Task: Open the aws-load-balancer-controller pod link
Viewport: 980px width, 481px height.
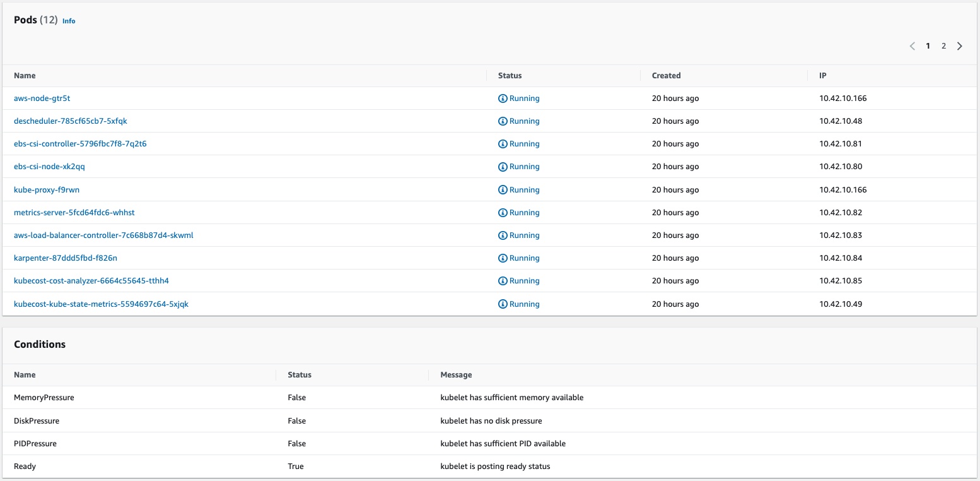Action: click(103, 235)
